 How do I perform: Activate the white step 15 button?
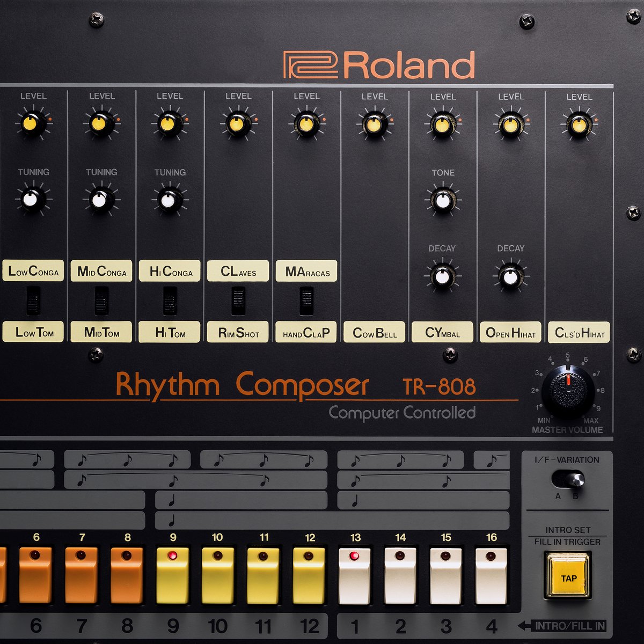click(x=445, y=575)
